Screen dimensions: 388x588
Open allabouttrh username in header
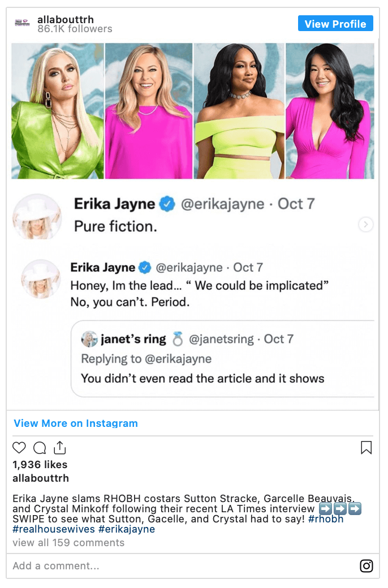click(66, 19)
